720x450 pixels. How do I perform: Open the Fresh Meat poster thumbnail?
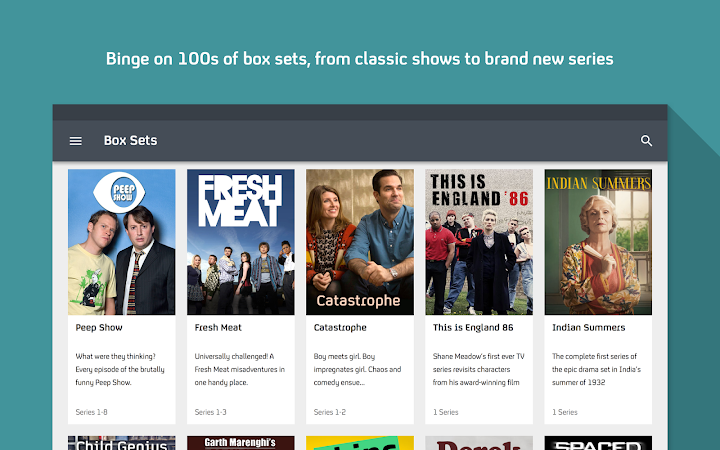pos(241,242)
